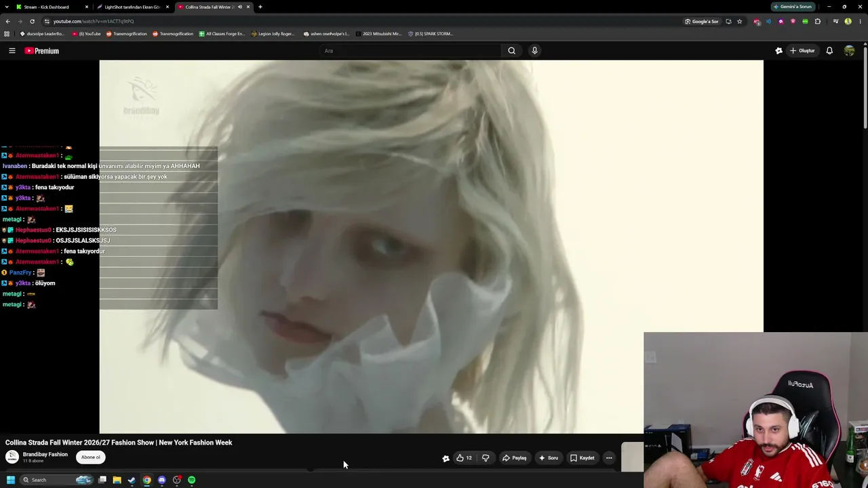
Task: Open Brandibay Fashion channel name link
Action: point(45,454)
